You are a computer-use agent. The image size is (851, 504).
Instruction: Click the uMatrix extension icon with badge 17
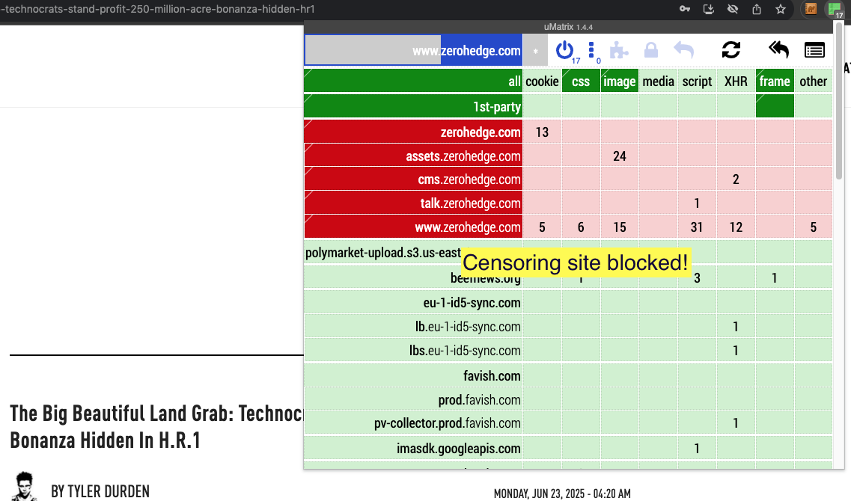pos(834,10)
